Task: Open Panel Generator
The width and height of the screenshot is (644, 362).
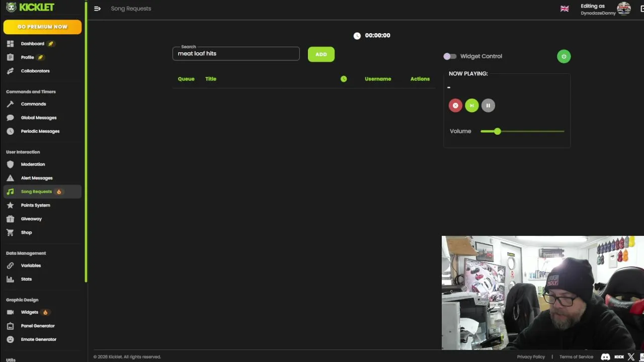Action: [x=38, y=326]
